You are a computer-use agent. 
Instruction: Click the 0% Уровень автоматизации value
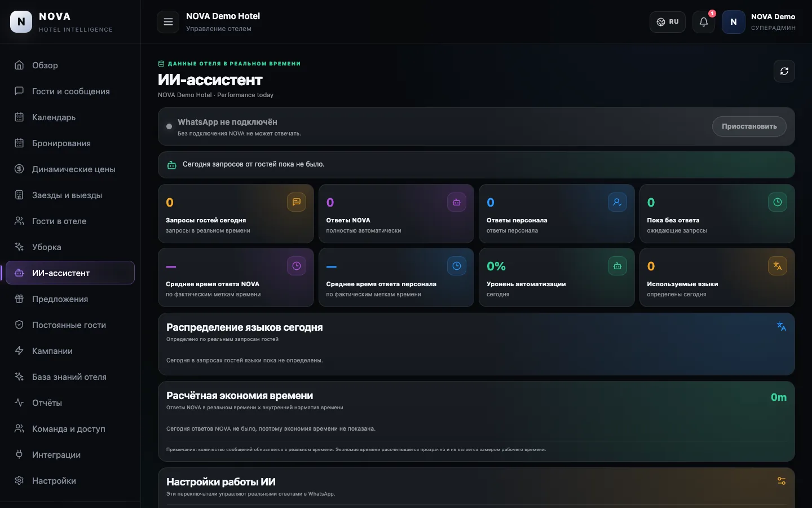496,266
